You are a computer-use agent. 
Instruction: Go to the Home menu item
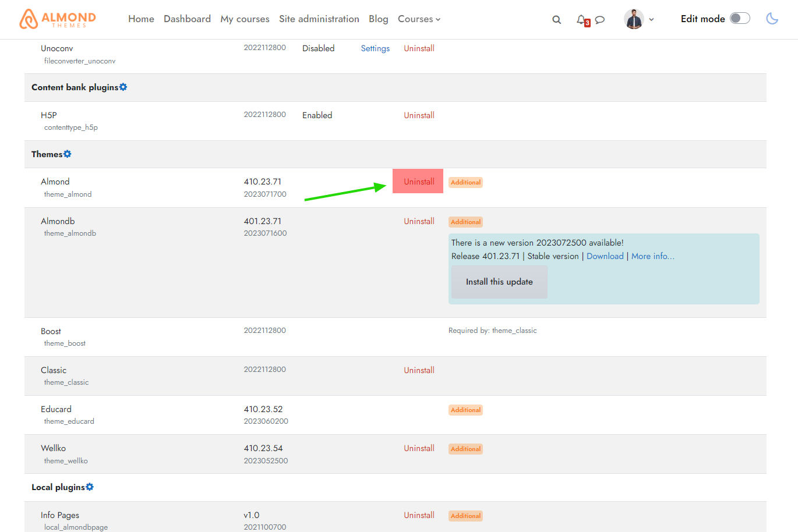click(x=141, y=19)
